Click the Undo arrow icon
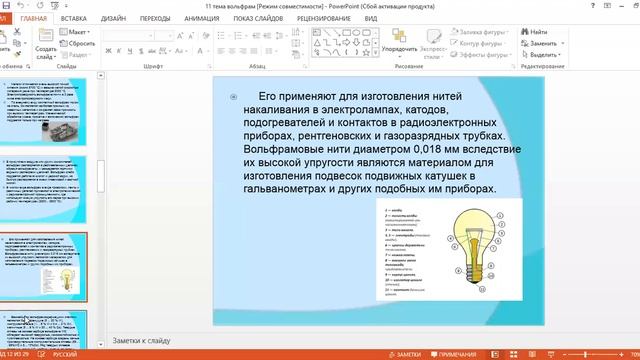Screen dimensions: 640x360 pos(20,6)
